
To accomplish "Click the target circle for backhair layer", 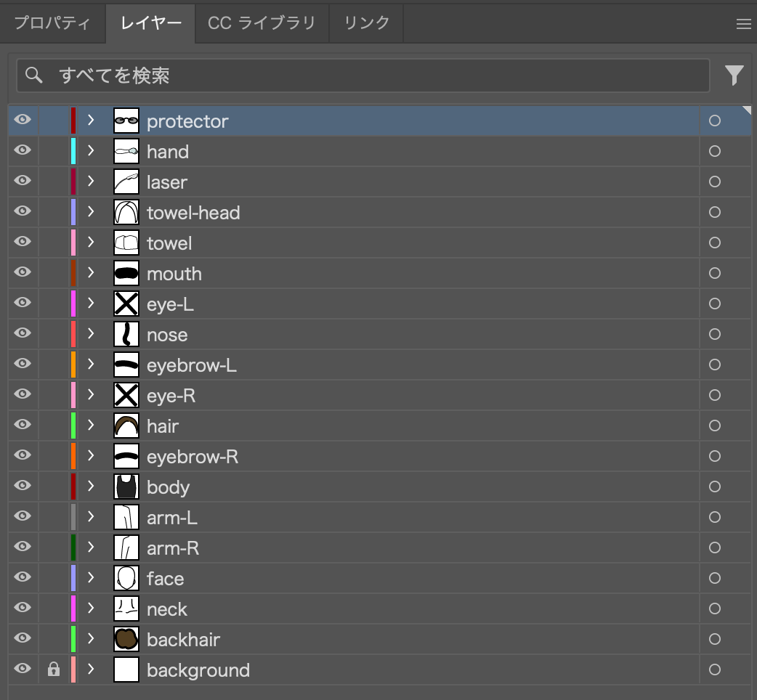I will (x=715, y=640).
